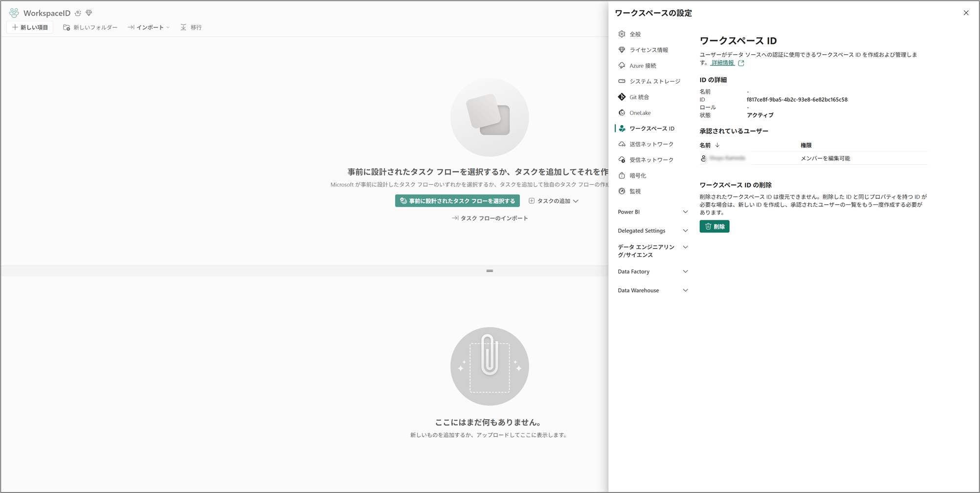Expand the Delegated Settings section
This screenshot has width=980, height=493.
(x=652, y=231)
